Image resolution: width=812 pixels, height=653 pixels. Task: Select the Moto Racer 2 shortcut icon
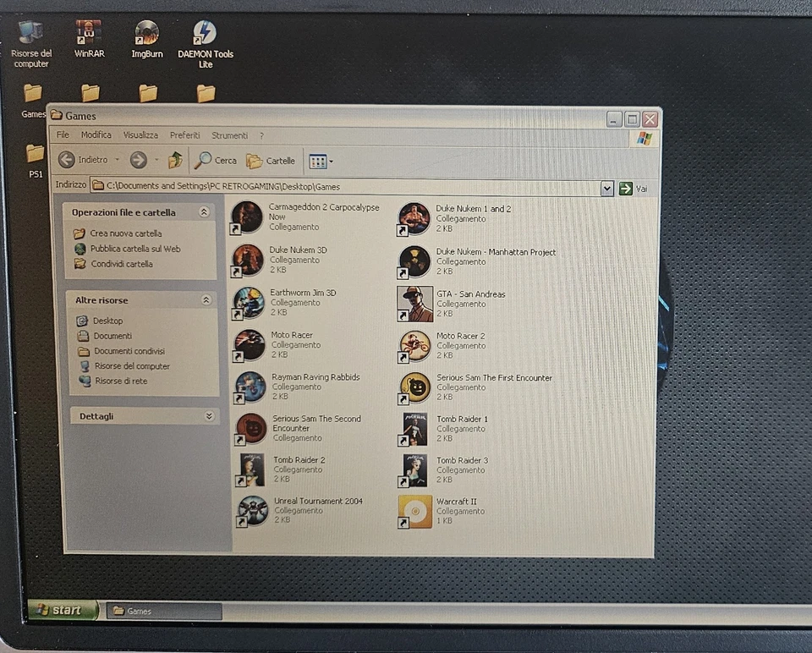[x=414, y=346]
